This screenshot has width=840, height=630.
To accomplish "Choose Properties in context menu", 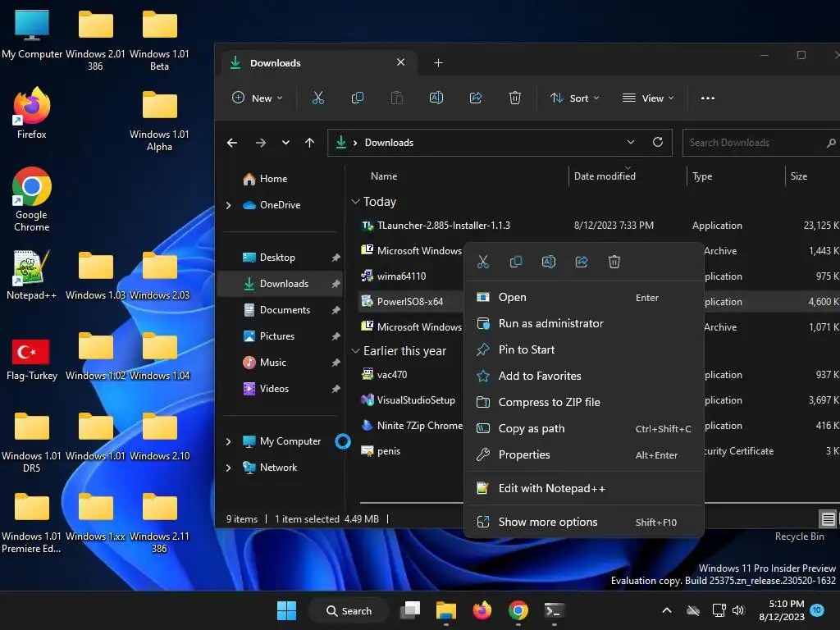I will click(583, 454).
